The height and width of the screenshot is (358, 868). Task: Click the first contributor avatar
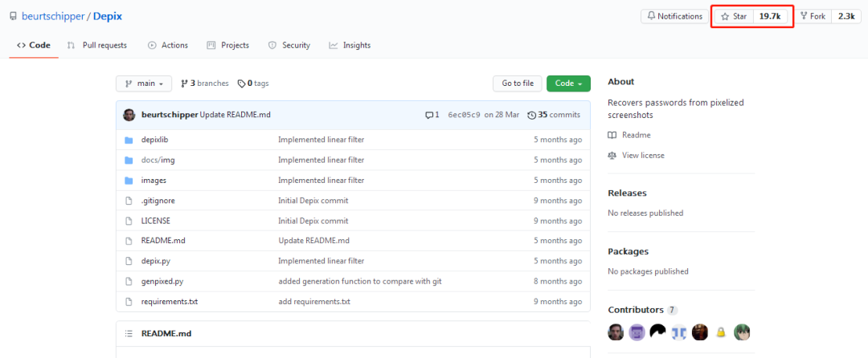pyautogui.click(x=616, y=332)
